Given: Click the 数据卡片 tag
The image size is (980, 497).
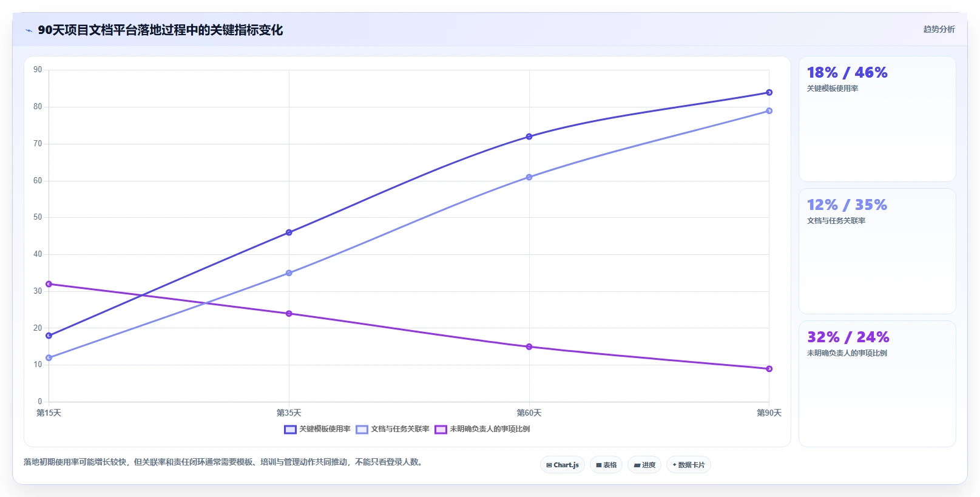Looking at the screenshot, I should point(689,465).
